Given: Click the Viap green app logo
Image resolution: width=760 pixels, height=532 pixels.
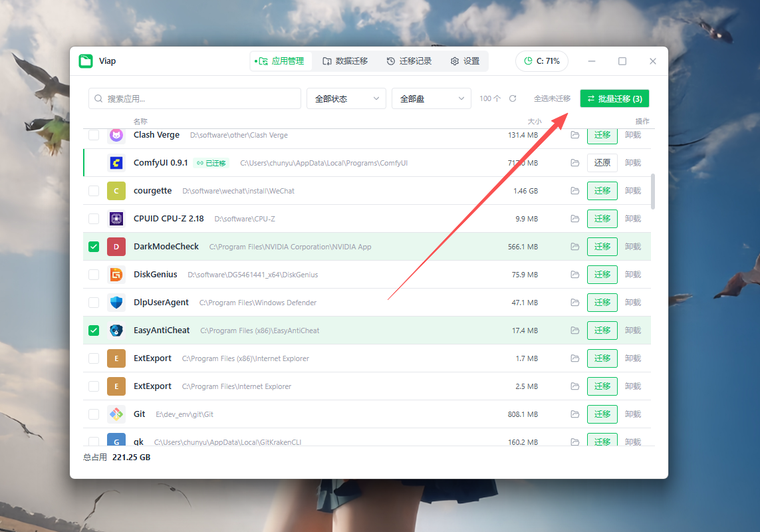Looking at the screenshot, I should click(x=86, y=61).
